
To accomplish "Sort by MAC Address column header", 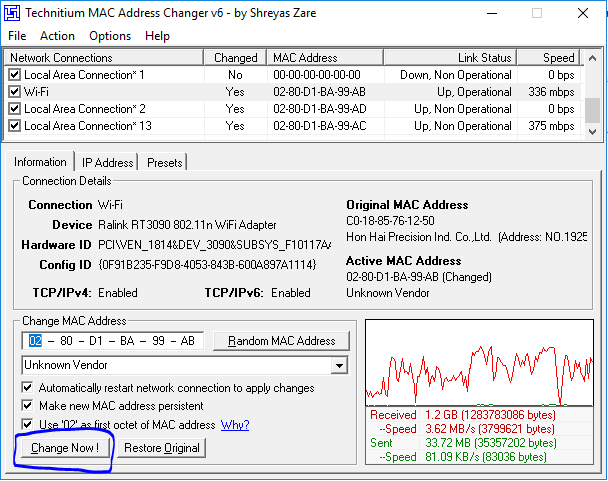I will [325, 58].
